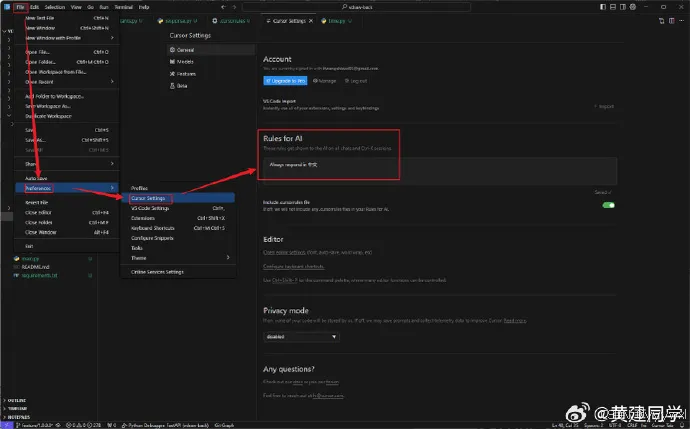Viewport: 690px width, 429px height.
Task: Expand the OUTLINE panel section
Action: coord(19,401)
